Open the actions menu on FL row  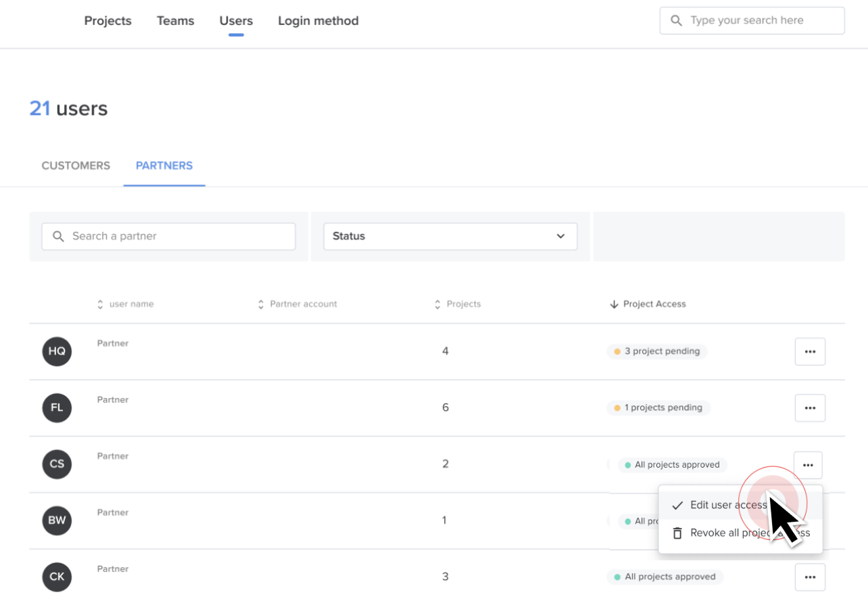tap(810, 408)
